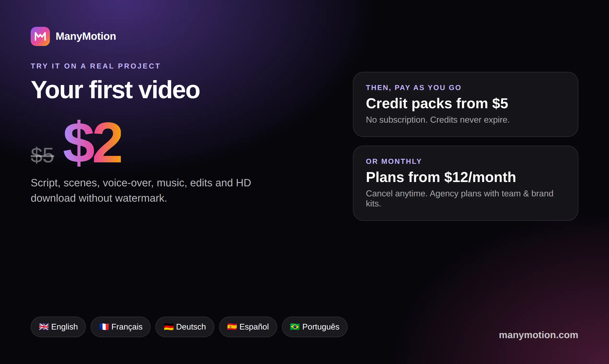Image resolution: width=609 pixels, height=364 pixels.
Task: Click the UK flag icon
Action: click(44, 327)
